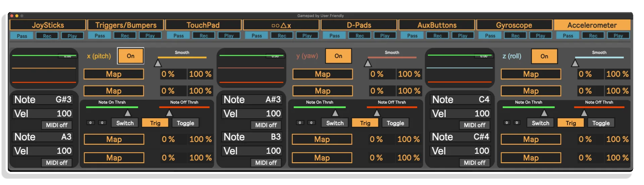The image size is (644, 185).
Task: Select Trig mode in z (roll) section
Action: point(571,123)
